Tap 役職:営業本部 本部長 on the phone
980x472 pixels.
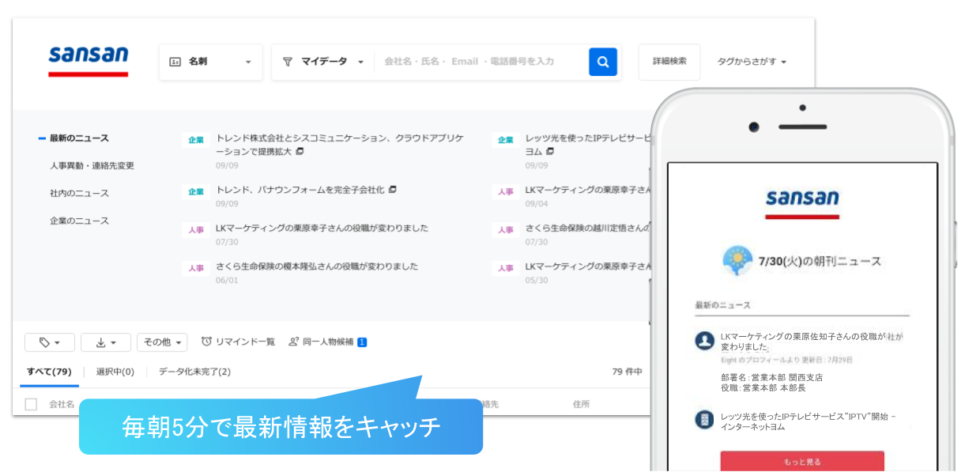(x=763, y=387)
